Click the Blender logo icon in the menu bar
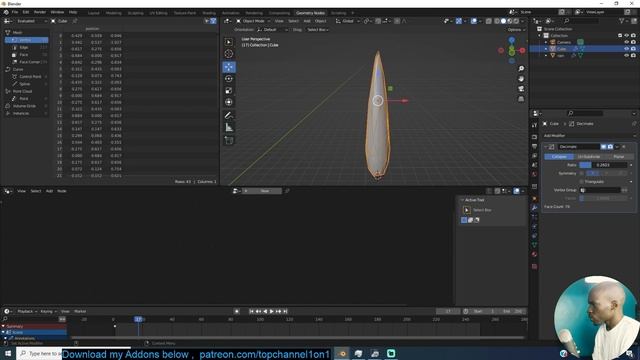Viewport: 640px width, 360px height. tap(6, 12)
